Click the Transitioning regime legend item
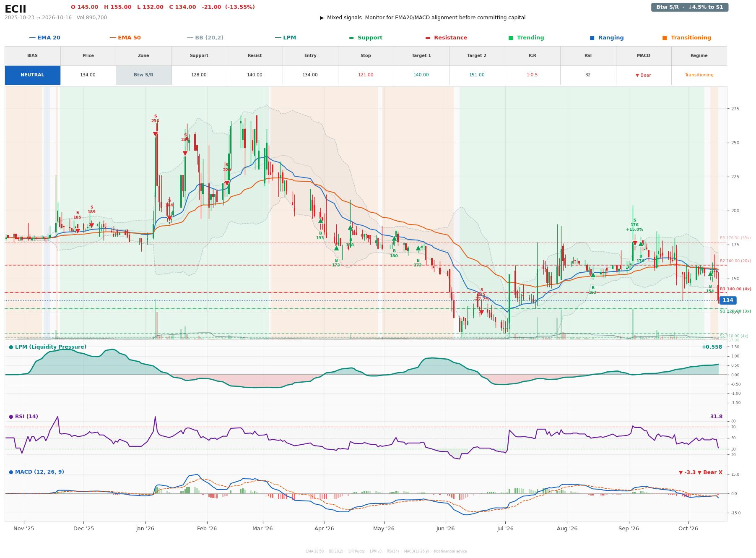The height and width of the screenshot is (558, 756). click(x=686, y=38)
